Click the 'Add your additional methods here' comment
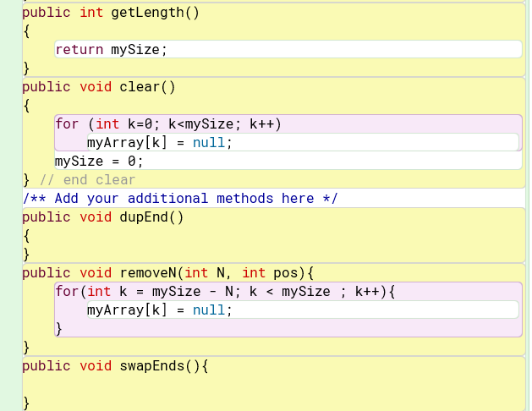The image size is (532, 411). click(180, 199)
